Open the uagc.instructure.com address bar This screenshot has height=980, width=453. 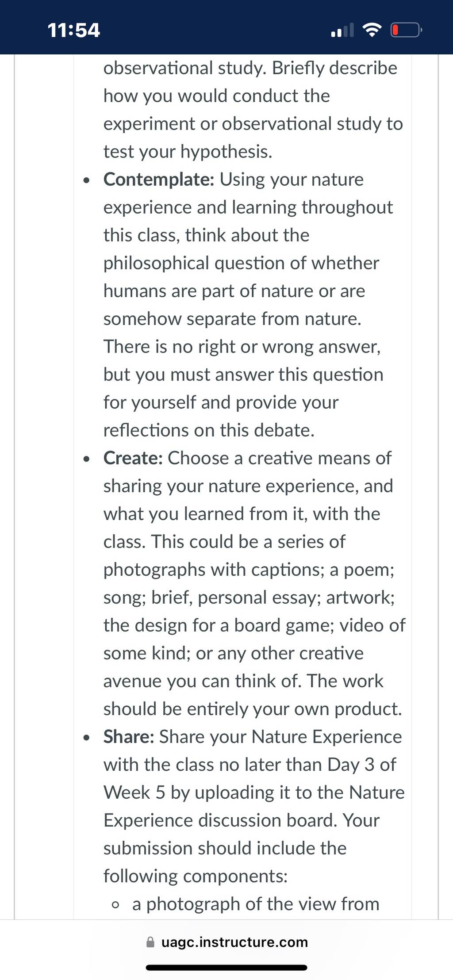pyautogui.click(x=226, y=942)
